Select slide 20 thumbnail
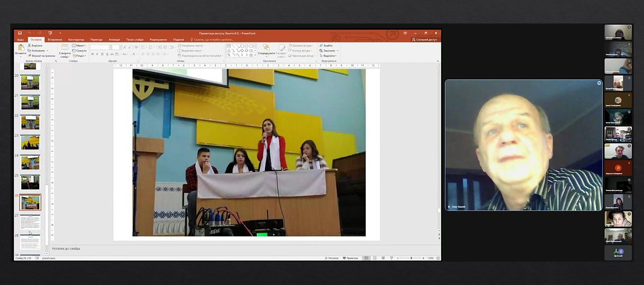This screenshot has width=644, height=285. pos(30,82)
